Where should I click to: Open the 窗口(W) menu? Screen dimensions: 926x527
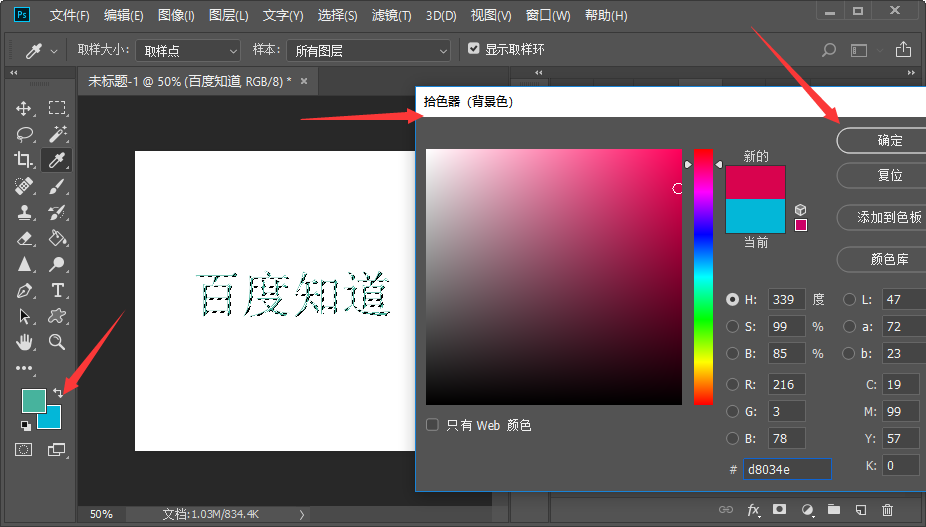click(548, 15)
